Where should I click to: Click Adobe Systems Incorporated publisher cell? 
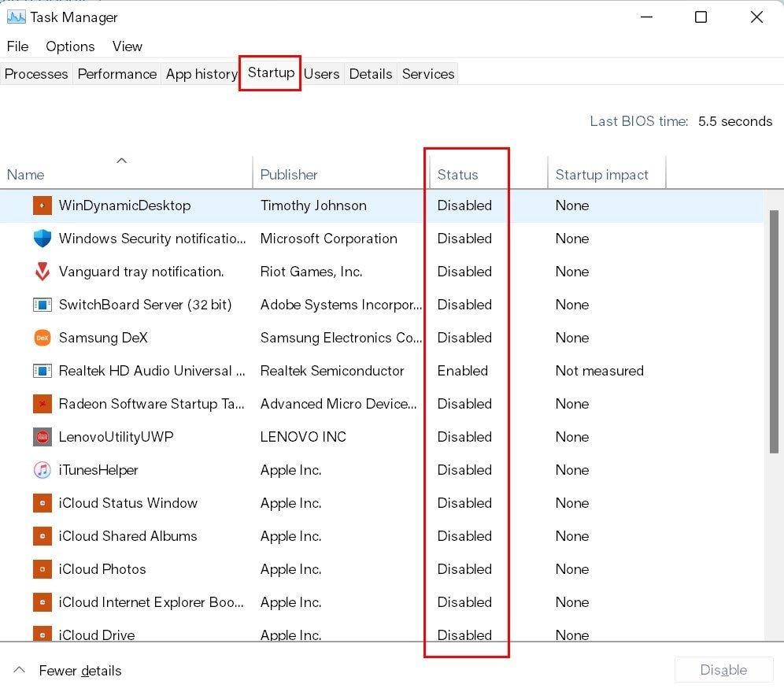click(x=341, y=305)
